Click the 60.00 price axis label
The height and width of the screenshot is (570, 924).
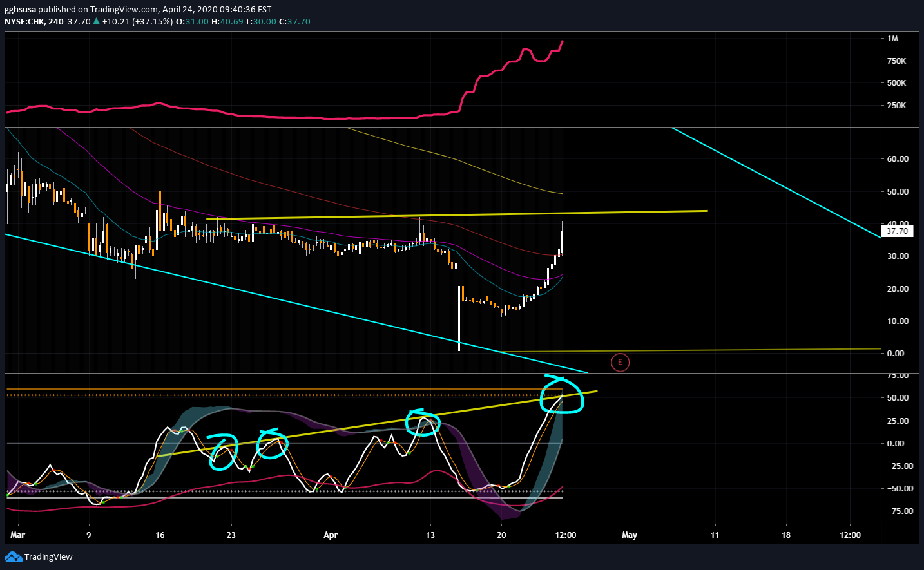click(x=898, y=158)
